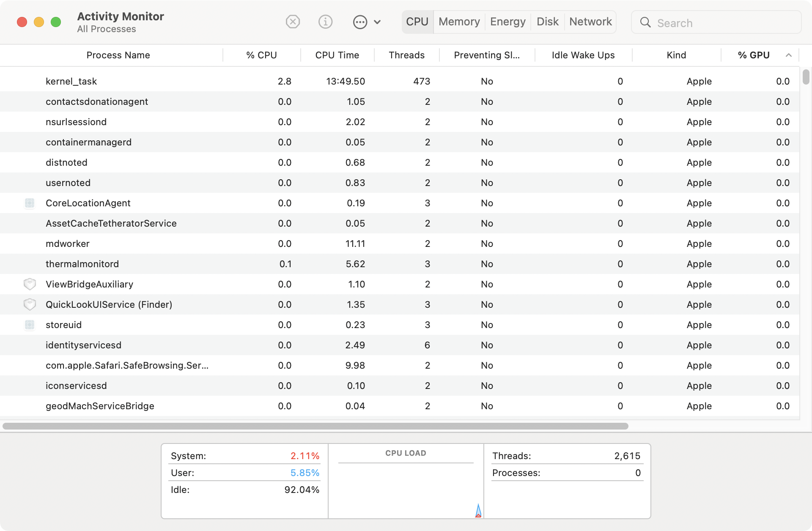The image size is (812, 531).
Task: Select the AssetCacheTetheratorService process
Action: point(400,223)
